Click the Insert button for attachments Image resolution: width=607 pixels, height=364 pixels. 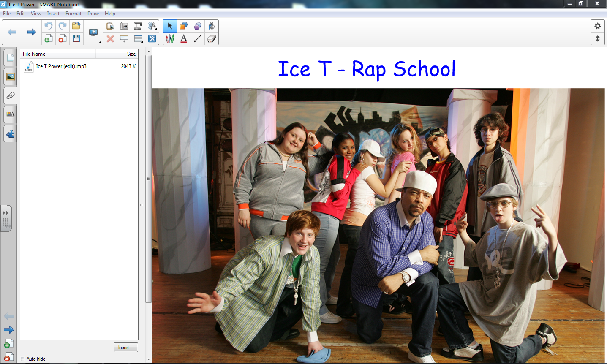(x=125, y=347)
